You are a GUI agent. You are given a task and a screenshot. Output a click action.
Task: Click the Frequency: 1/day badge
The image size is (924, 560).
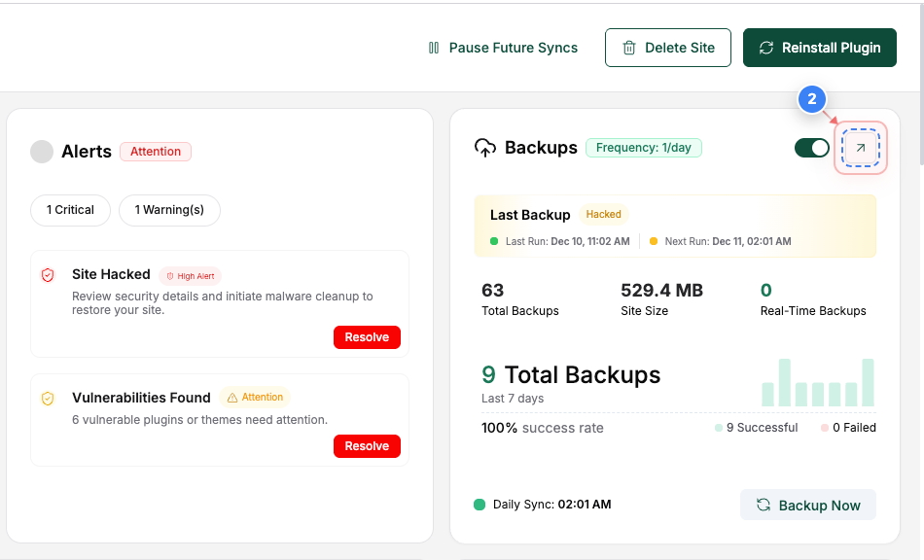click(643, 148)
